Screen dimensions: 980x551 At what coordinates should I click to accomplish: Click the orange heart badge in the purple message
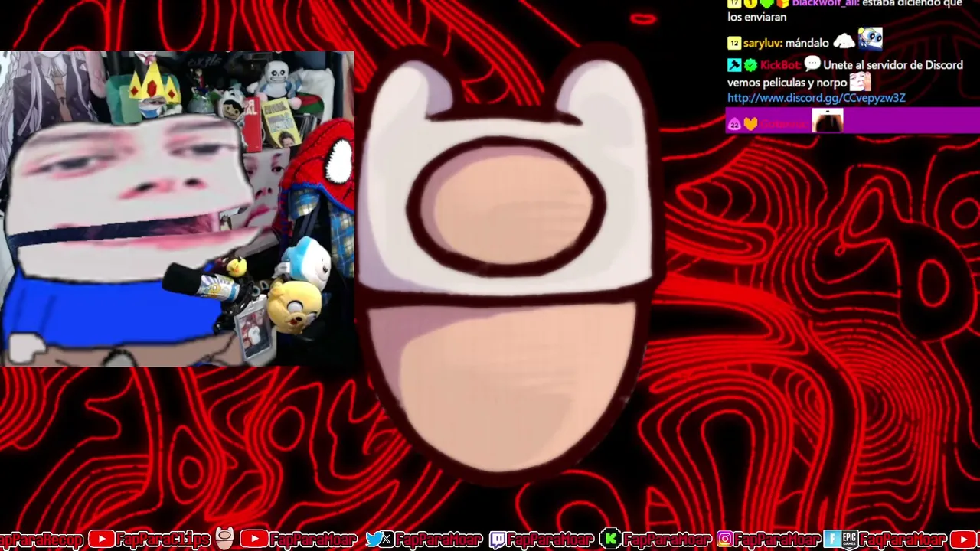pos(750,124)
